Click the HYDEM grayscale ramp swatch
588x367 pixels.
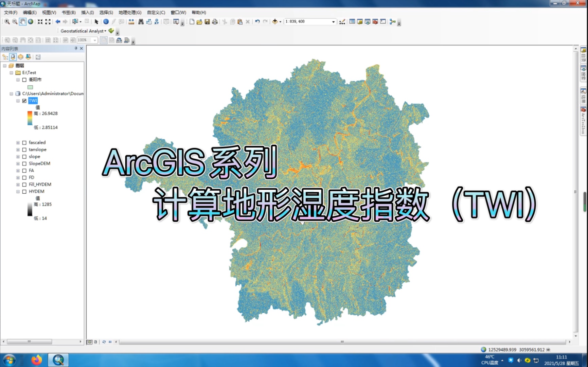30,209
